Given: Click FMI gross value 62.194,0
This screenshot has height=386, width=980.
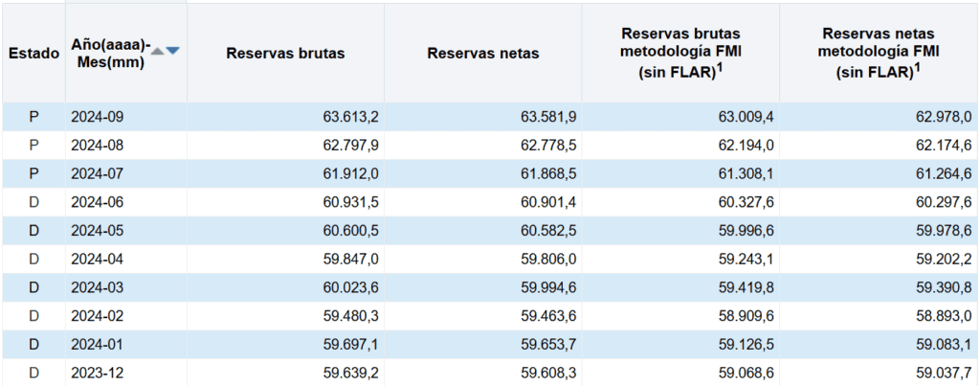Looking at the screenshot, I should click(x=746, y=146).
